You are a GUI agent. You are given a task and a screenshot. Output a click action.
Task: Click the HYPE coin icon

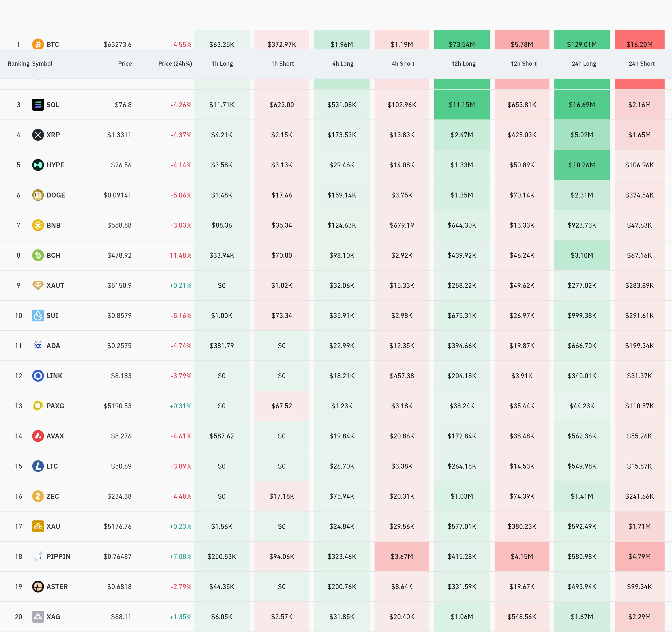coord(38,165)
